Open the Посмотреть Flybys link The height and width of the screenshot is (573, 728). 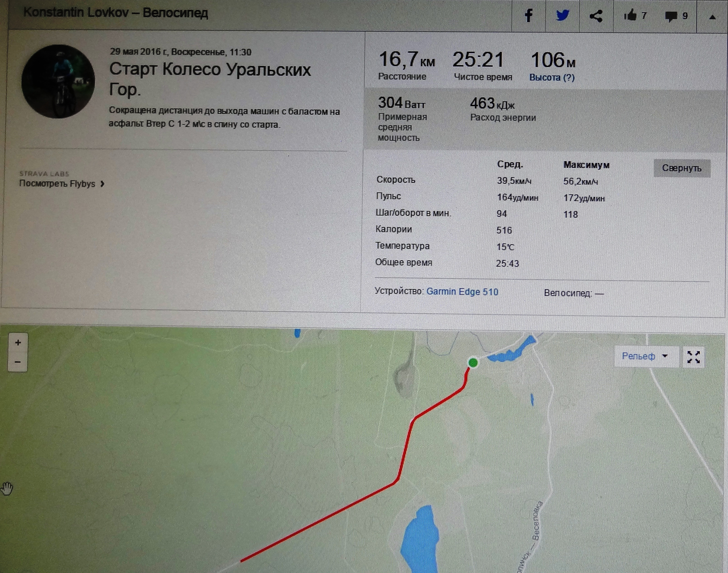(x=57, y=184)
